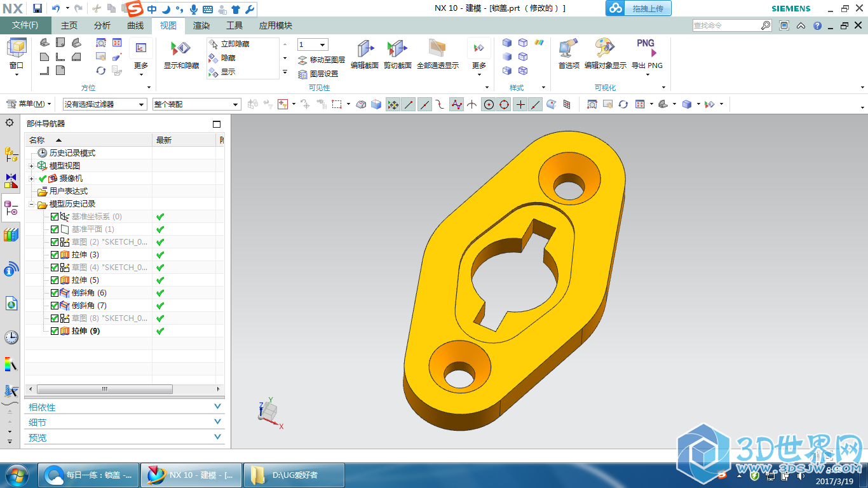Switch to the 渲染 tab
The height and width of the screenshot is (488, 868).
[201, 25]
